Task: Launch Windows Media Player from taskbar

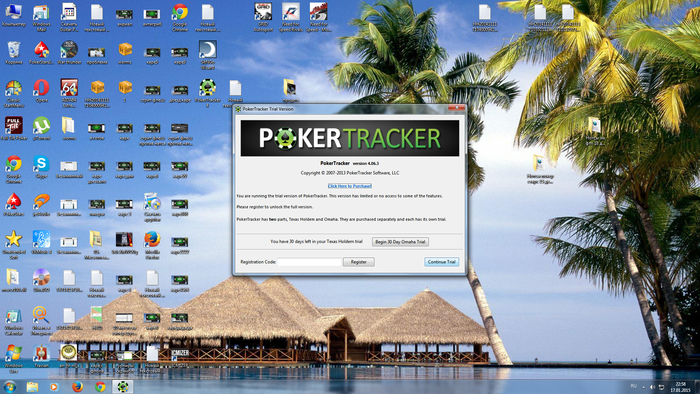Action: click(54, 387)
